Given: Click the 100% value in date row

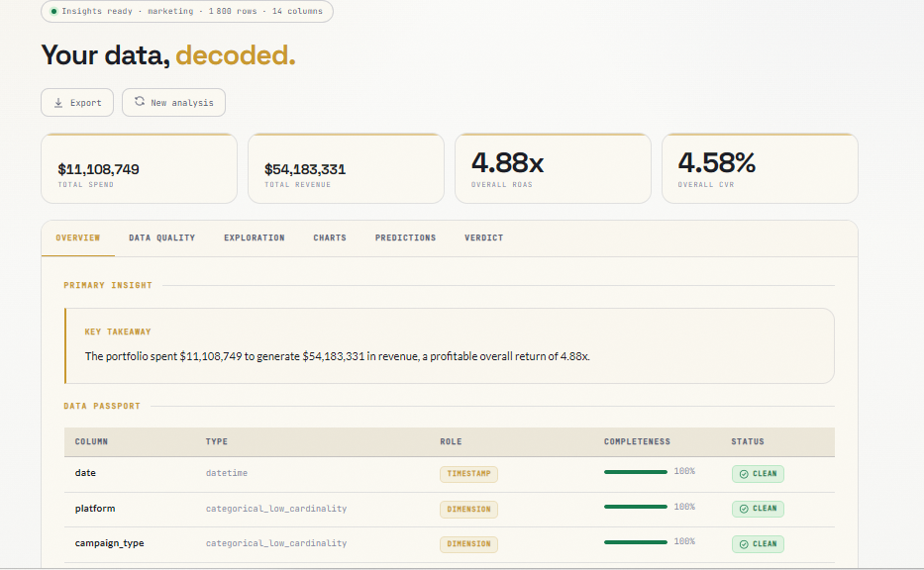Looking at the screenshot, I should 684,471.
